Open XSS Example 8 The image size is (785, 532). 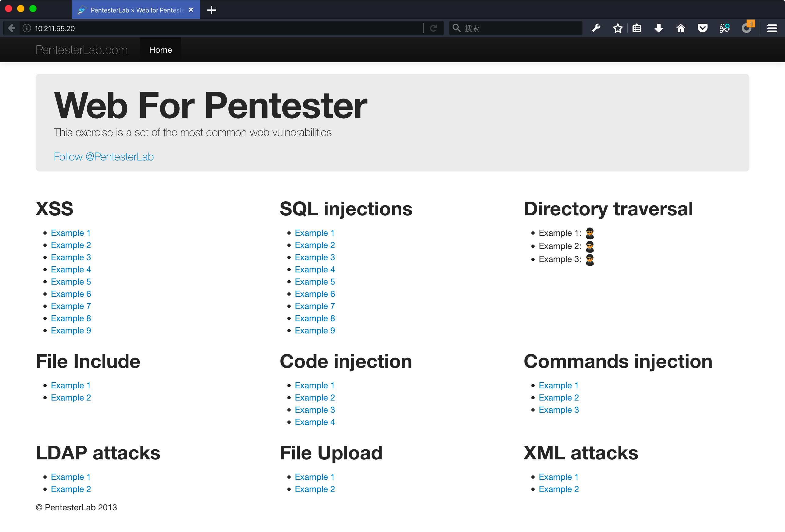pyautogui.click(x=71, y=318)
